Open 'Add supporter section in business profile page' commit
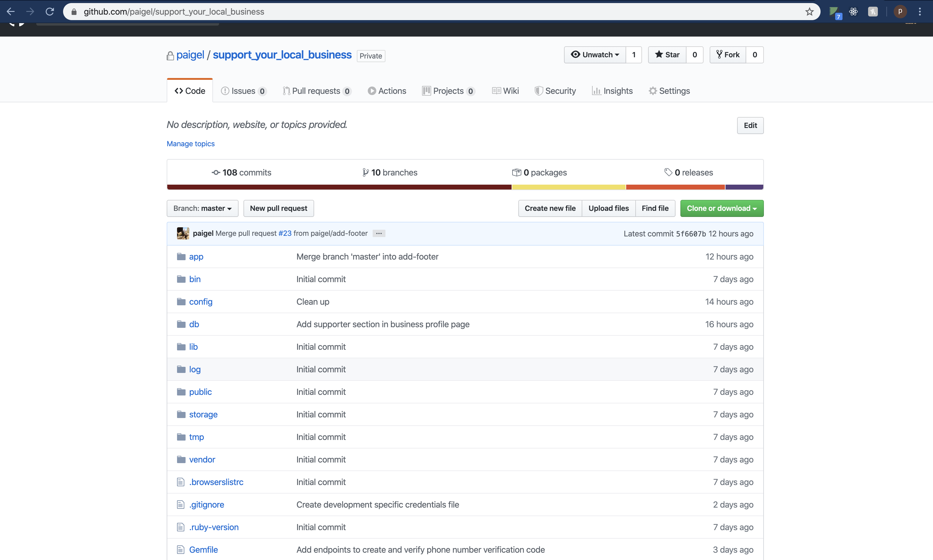This screenshot has width=933, height=560. (x=383, y=324)
